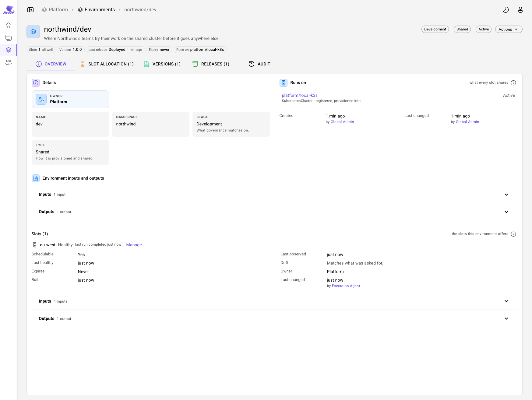This screenshot has width=532, height=400.
Task: Click the Platform breadcrumb link
Action: click(x=55, y=10)
